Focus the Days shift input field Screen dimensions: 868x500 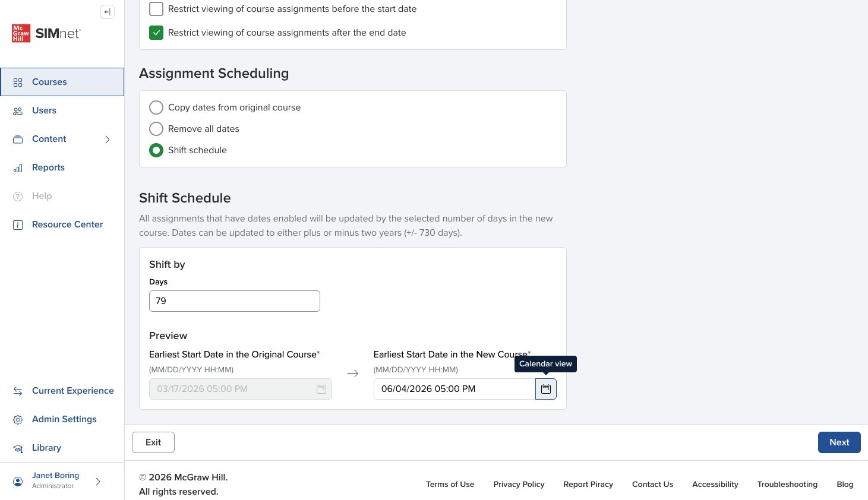tap(235, 301)
